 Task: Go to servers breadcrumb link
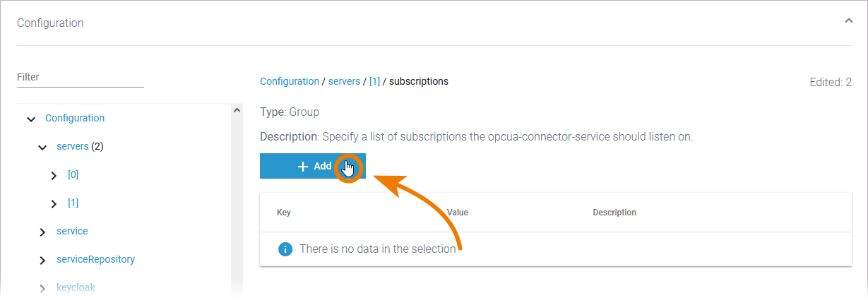[344, 81]
